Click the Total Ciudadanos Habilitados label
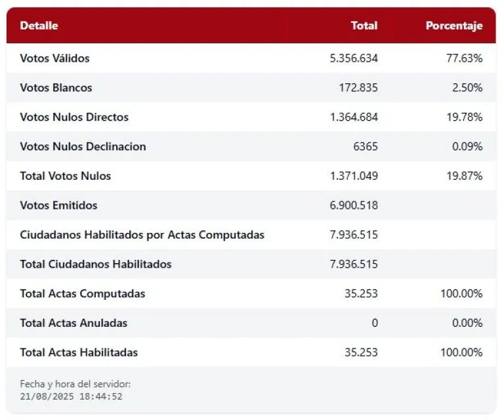Screen dimensions: 504x420 (x=95, y=264)
